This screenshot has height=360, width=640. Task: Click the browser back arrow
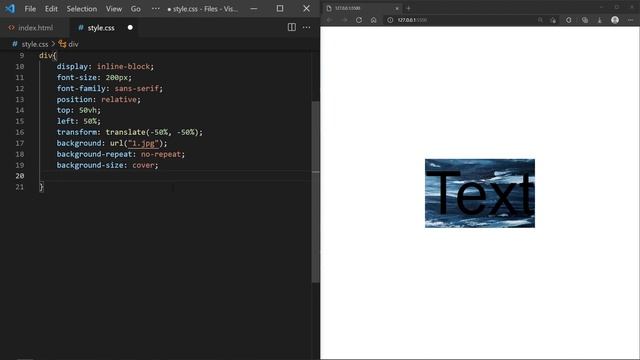[329, 20]
